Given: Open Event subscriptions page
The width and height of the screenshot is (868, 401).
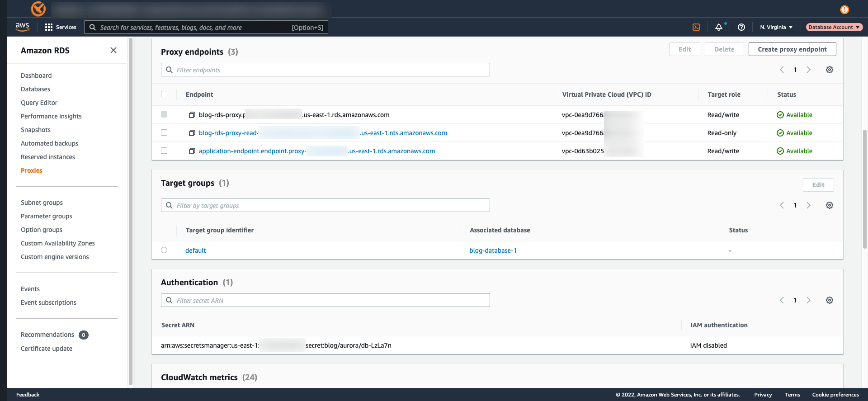Looking at the screenshot, I should coord(48,302).
